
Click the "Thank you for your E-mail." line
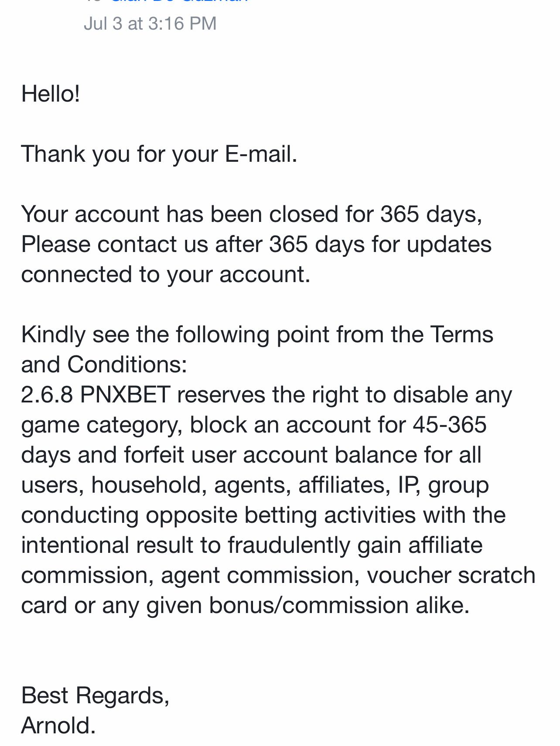click(x=159, y=154)
